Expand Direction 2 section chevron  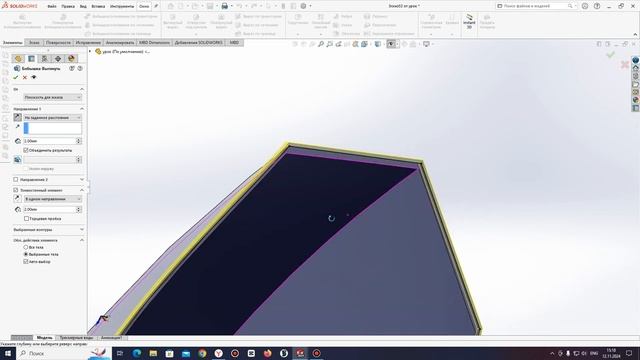(x=82, y=180)
